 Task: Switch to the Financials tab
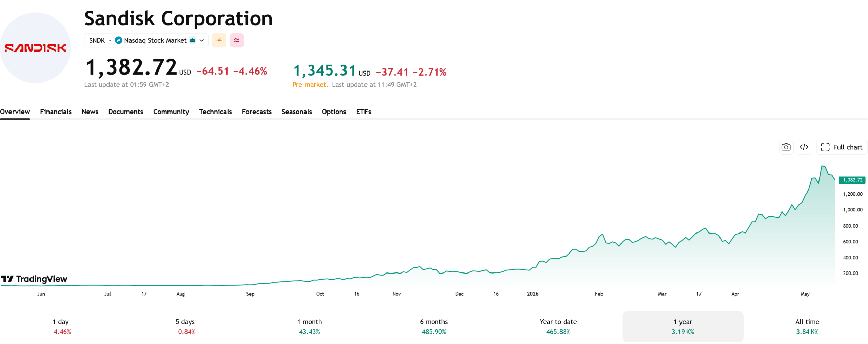56,112
